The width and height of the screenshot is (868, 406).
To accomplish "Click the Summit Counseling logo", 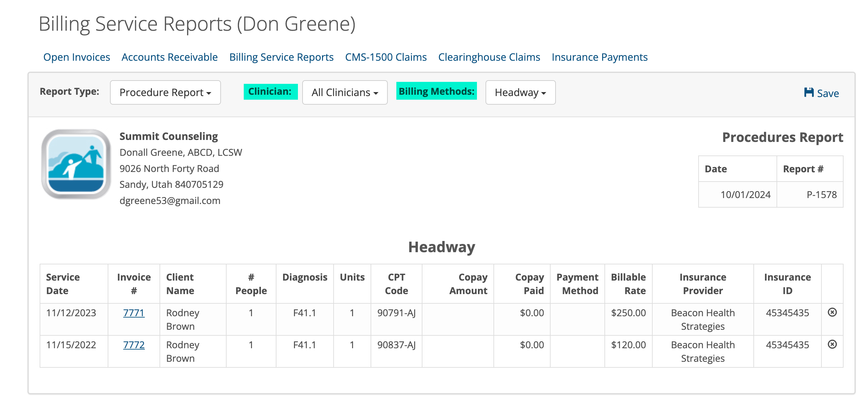I will 76,164.
